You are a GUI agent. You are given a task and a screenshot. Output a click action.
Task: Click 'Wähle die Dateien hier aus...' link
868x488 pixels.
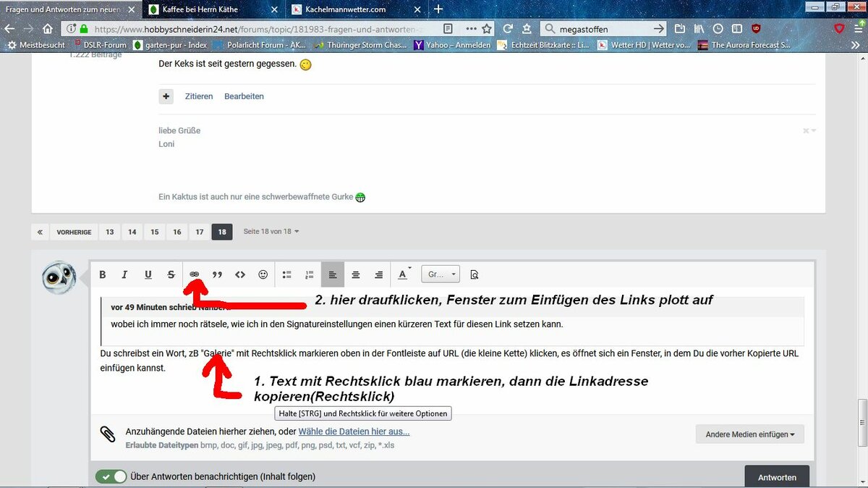pos(354,432)
